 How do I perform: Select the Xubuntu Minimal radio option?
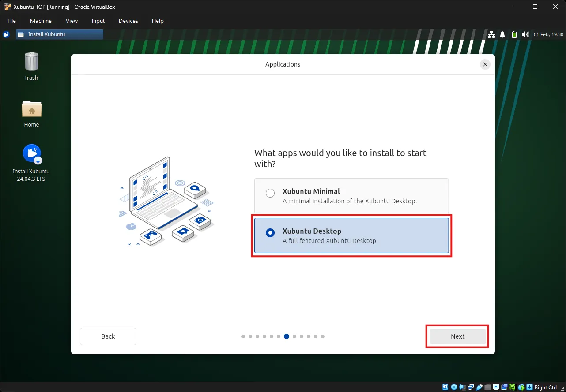click(x=270, y=193)
